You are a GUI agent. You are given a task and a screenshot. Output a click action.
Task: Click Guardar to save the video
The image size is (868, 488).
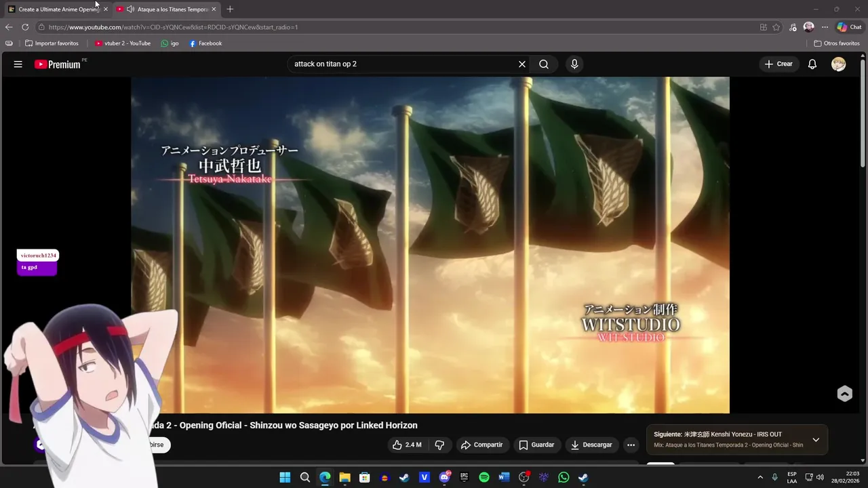(x=536, y=445)
